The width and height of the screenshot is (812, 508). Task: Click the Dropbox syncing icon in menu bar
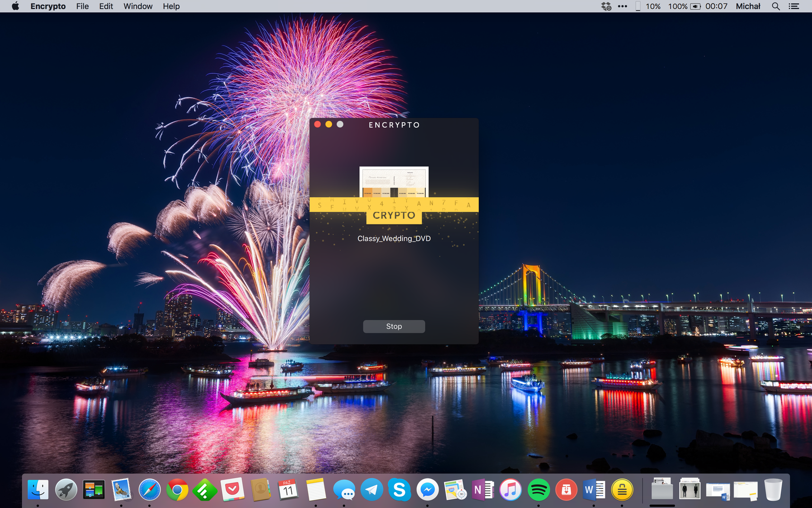coord(606,6)
